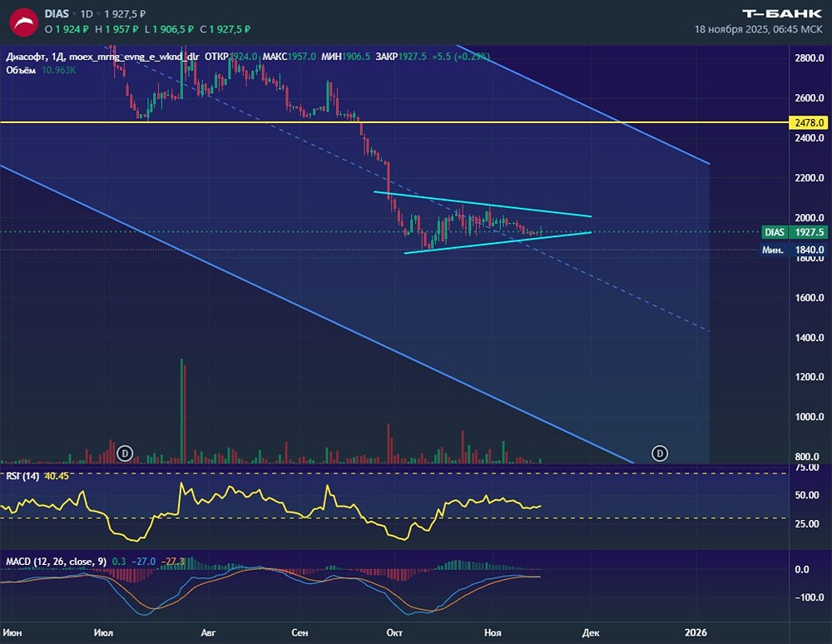Click the MACD (12, 26, close, 9) label
Viewport: 832px width, 644px height.
coord(57,562)
